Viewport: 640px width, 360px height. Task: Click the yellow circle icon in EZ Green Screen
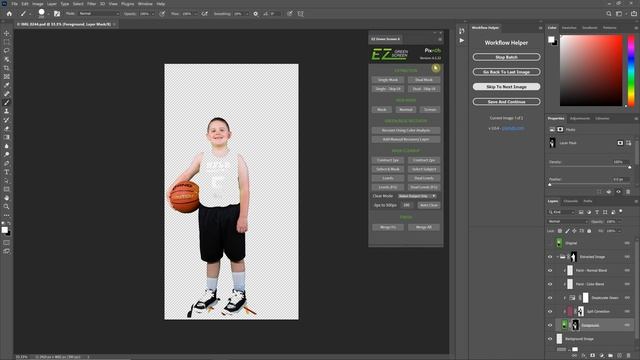point(436,68)
